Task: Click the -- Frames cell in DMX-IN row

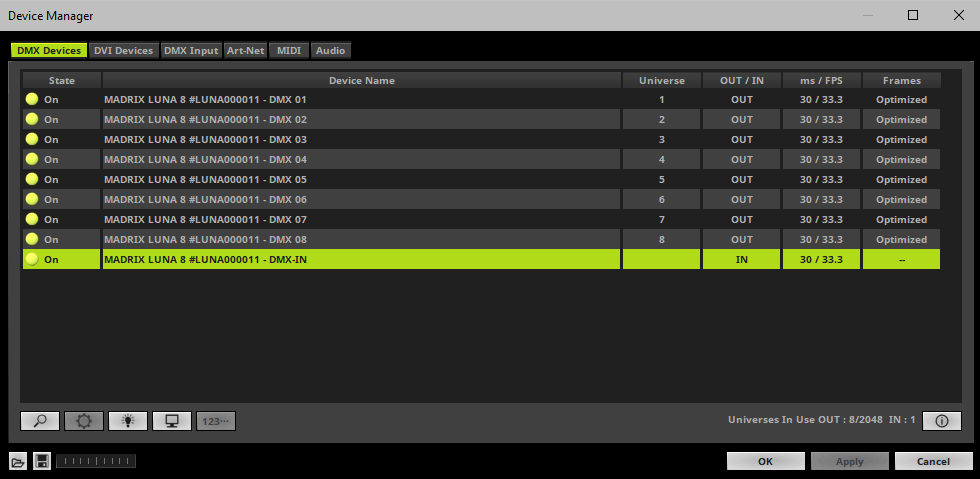Action: [901, 260]
